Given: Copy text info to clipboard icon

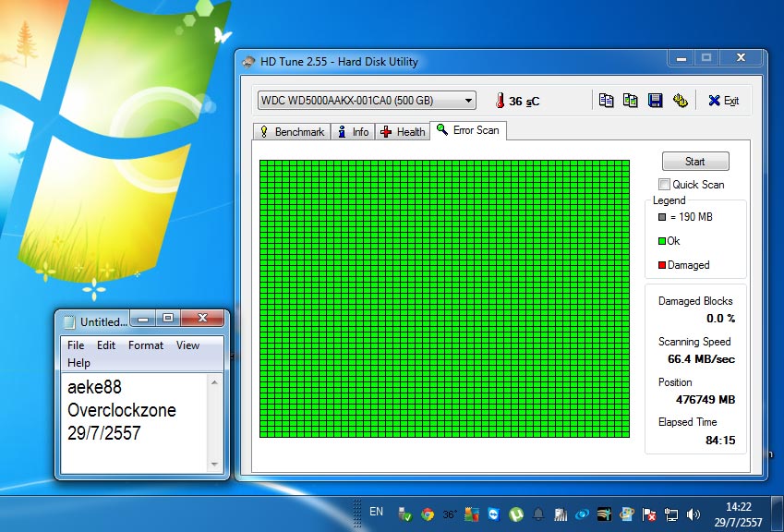Looking at the screenshot, I should point(606,101).
